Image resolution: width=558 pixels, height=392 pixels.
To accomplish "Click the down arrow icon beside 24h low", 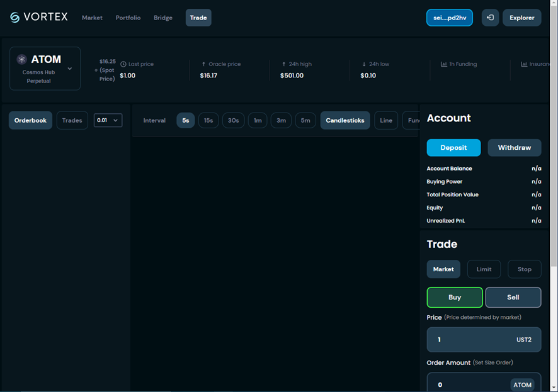I will coord(363,64).
